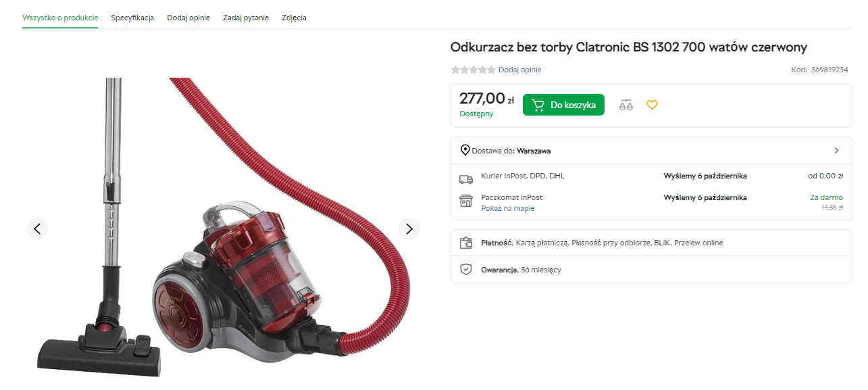Open Pokaż na mapie link
Image resolution: width=868 pixels, height=390 pixels.
point(508,208)
